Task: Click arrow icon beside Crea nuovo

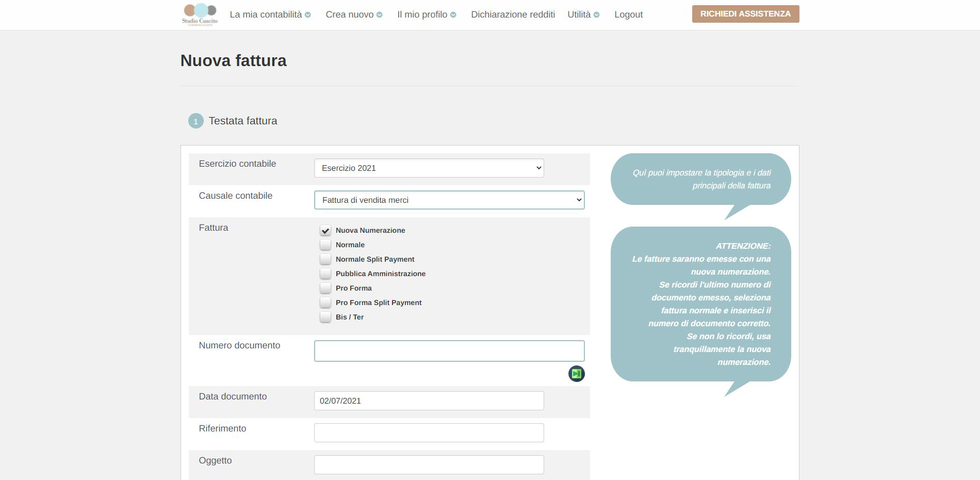Action: (x=380, y=15)
